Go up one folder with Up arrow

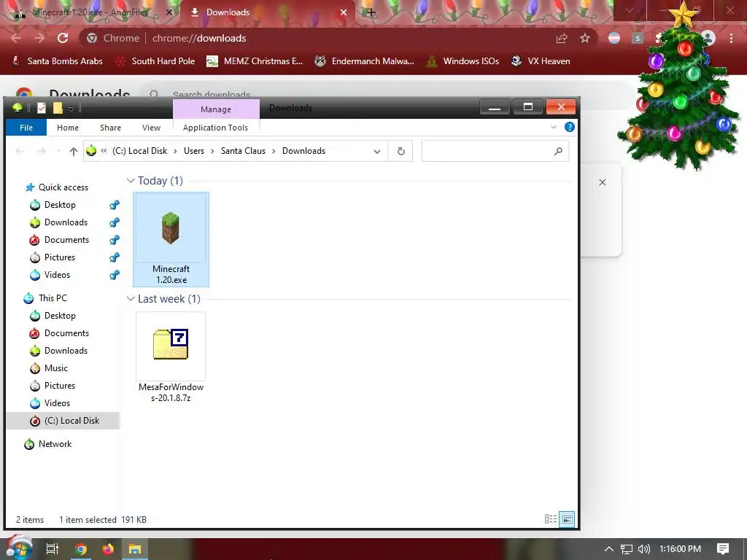(74, 152)
